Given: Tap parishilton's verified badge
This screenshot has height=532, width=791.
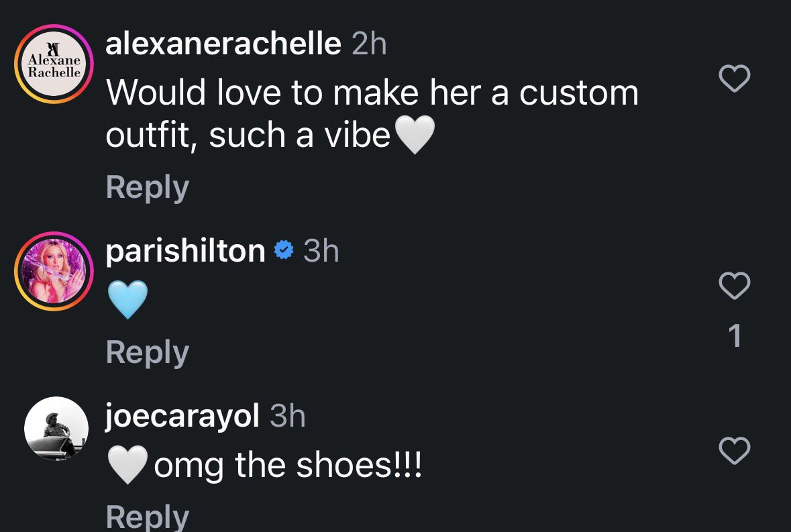Looking at the screenshot, I should pyautogui.click(x=284, y=250).
